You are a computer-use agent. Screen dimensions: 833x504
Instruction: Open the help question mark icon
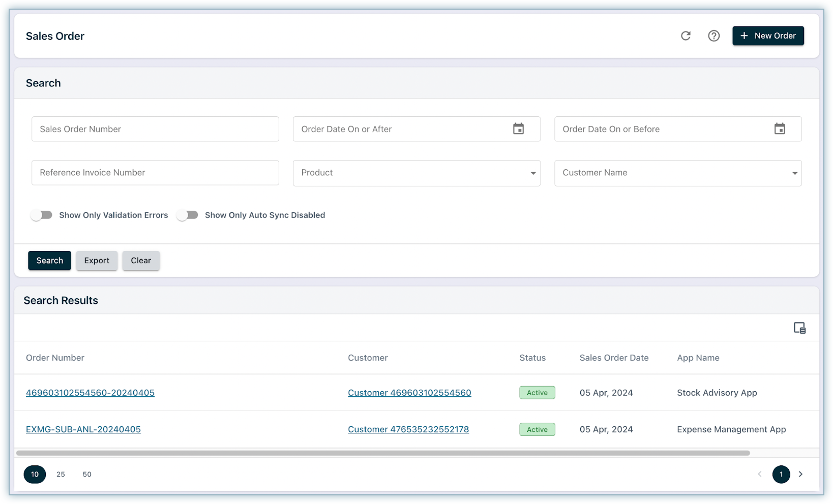(x=713, y=36)
